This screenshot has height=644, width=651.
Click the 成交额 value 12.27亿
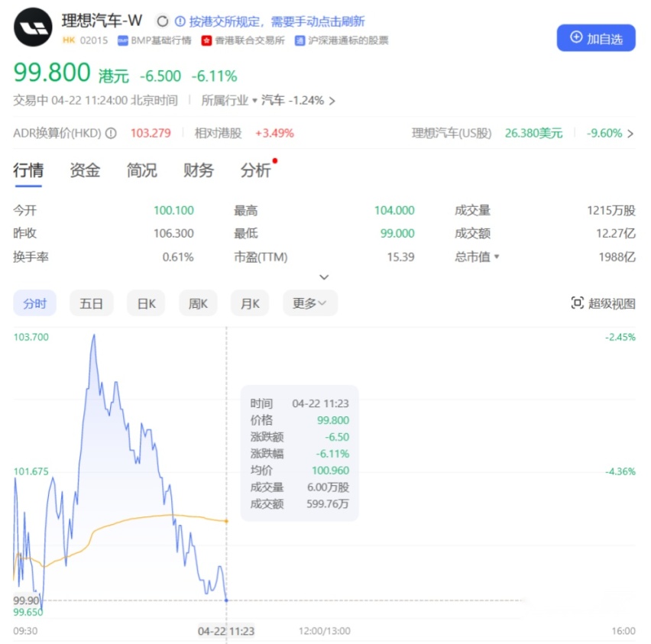click(x=616, y=233)
